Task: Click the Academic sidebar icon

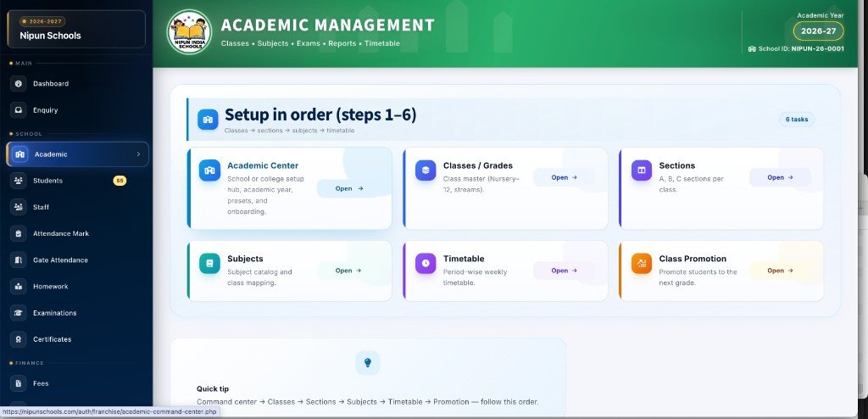Action: (20, 154)
